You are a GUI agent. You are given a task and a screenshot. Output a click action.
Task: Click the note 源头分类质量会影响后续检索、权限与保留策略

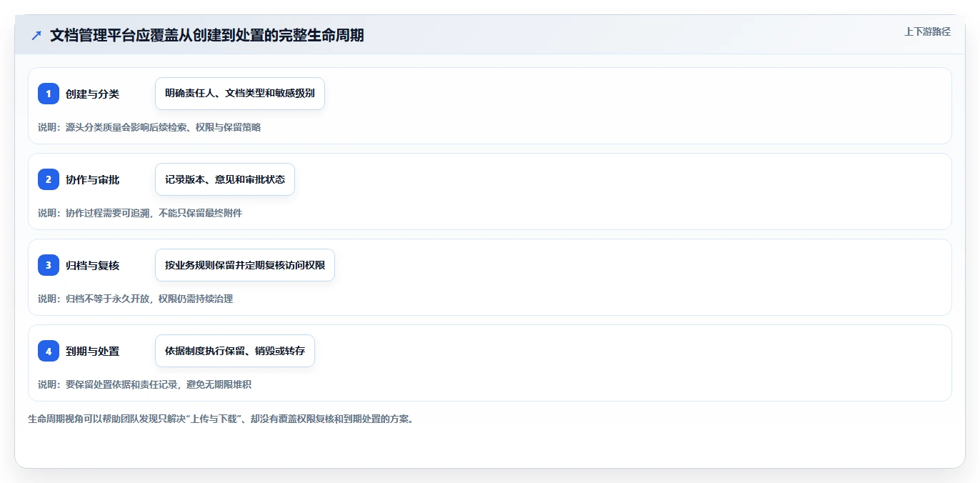click(x=149, y=127)
